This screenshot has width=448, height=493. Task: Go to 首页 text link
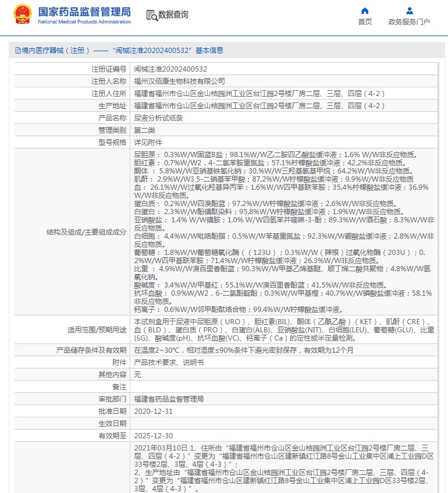tap(365, 22)
